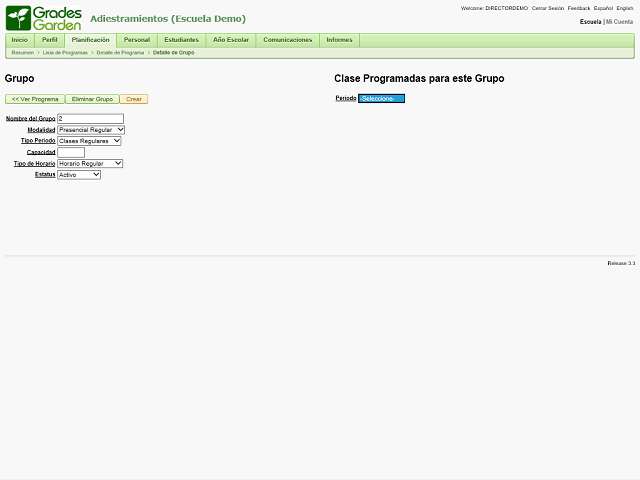Open the Estatus dropdown
Viewport: 640px width, 480px height.
[79, 174]
